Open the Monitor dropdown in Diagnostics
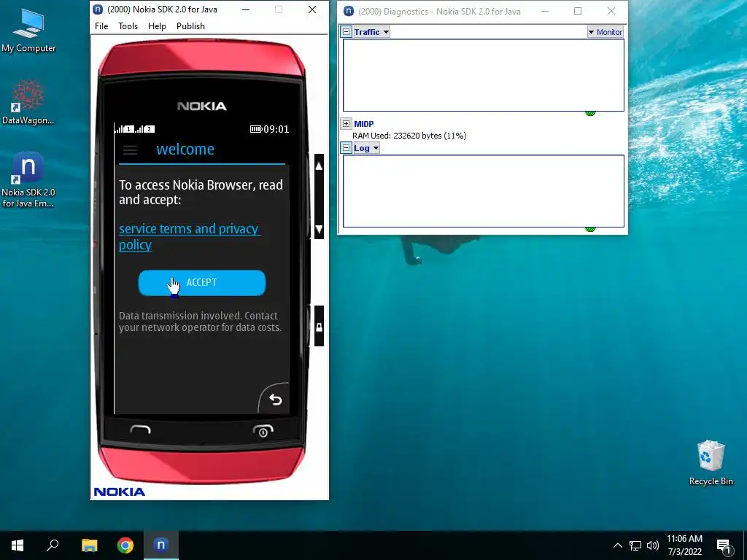This screenshot has height=560, width=747. coord(605,32)
